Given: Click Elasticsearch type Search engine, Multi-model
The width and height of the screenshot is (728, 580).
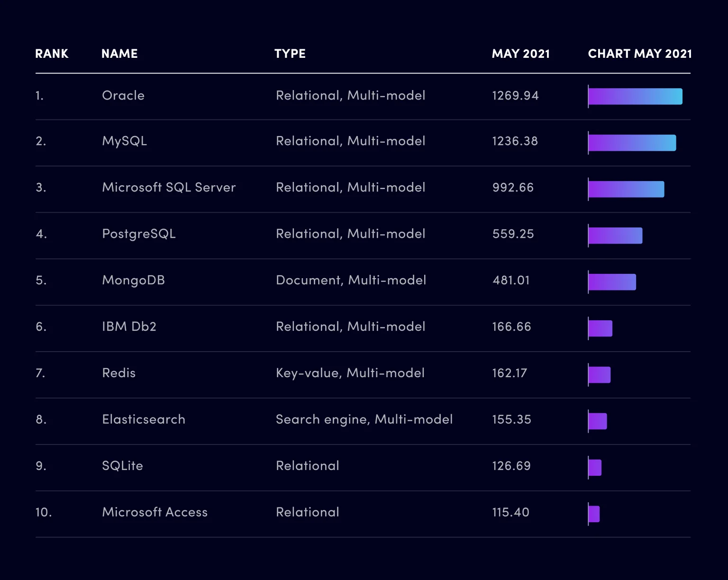Looking at the screenshot, I should click(x=364, y=420).
